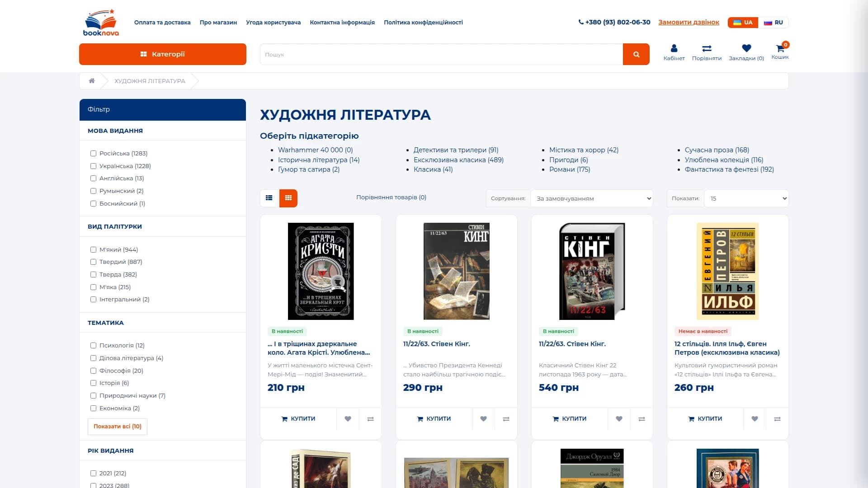Switch to grid view layout
Viewport: 868px width, 488px height.
click(x=288, y=198)
